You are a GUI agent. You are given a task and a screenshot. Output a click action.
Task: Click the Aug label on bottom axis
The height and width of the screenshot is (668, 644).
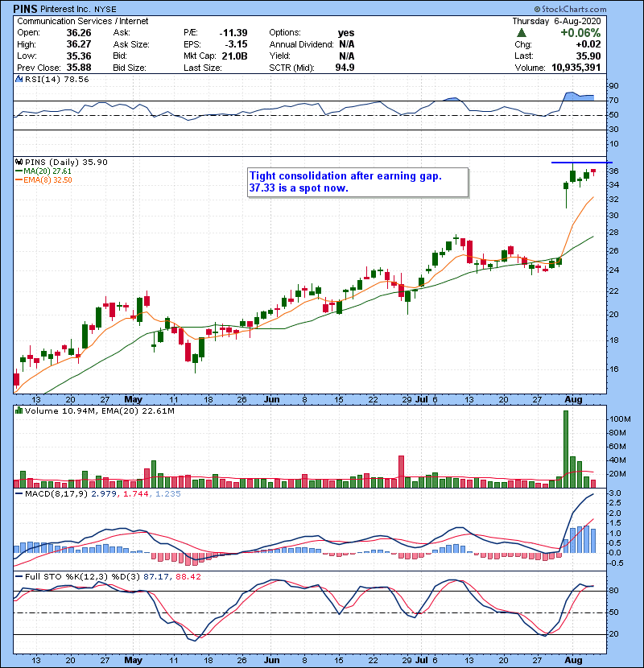pos(573,660)
